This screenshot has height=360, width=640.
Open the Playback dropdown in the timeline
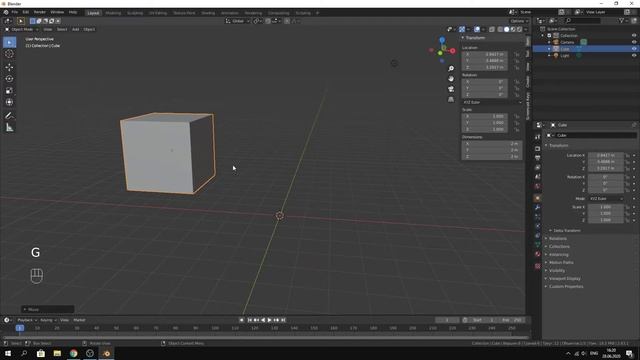pyautogui.click(x=27, y=320)
